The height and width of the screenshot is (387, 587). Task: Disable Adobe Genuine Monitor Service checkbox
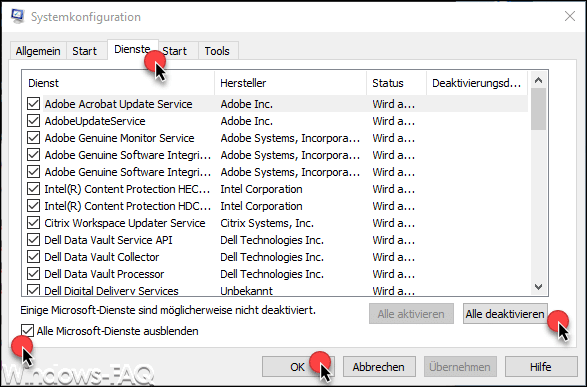(x=33, y=138)
